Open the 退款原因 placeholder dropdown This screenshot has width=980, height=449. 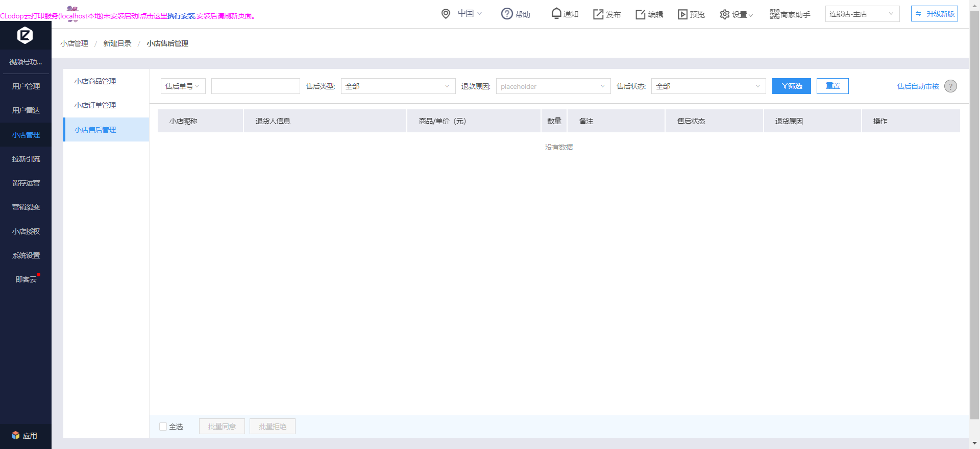(553, 86)
